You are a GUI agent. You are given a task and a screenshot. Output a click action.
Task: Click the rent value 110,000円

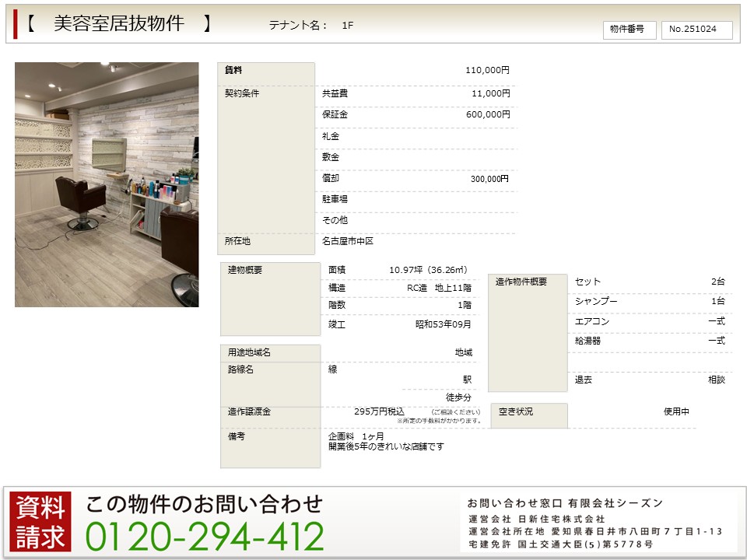(x=487, y=70)
